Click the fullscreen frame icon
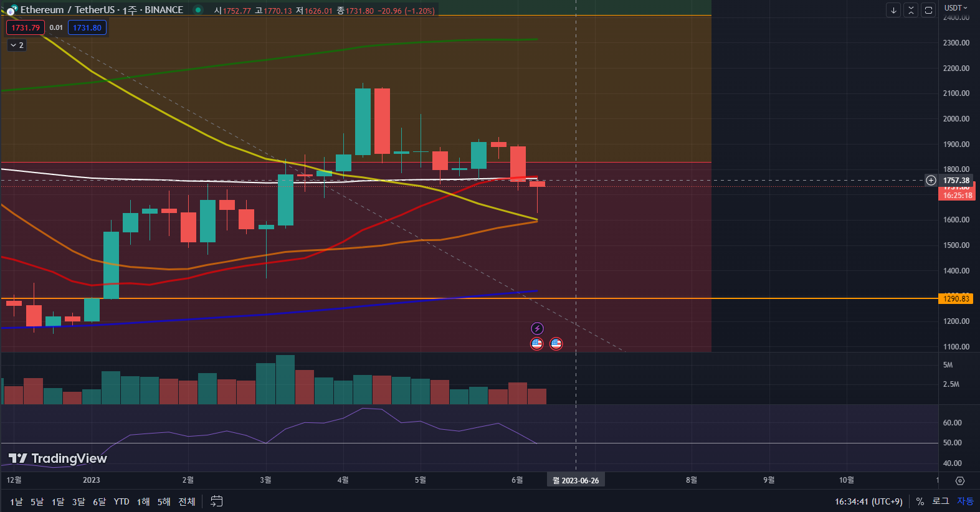 coord(928,10)
